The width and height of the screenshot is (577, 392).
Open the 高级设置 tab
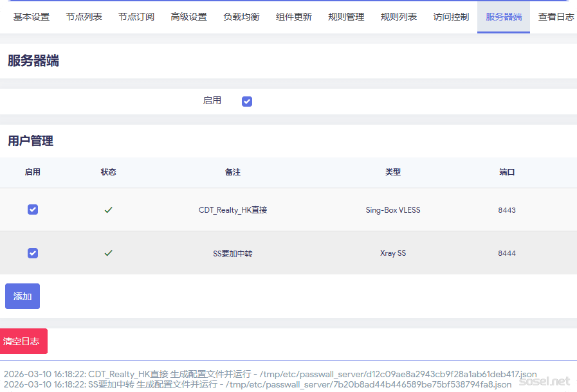point(189,17)
